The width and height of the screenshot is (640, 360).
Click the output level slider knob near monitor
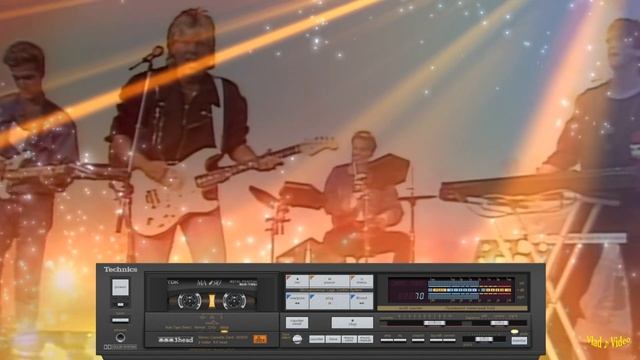[484, 339]
